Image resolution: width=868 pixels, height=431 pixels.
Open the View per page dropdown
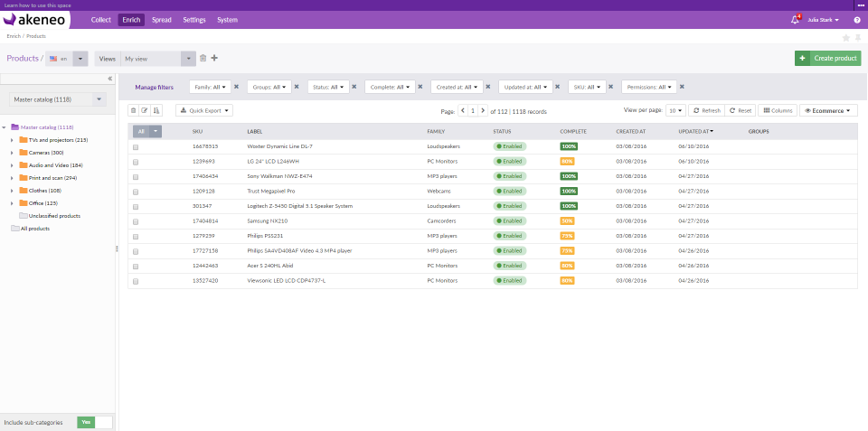tap(676, 110)
